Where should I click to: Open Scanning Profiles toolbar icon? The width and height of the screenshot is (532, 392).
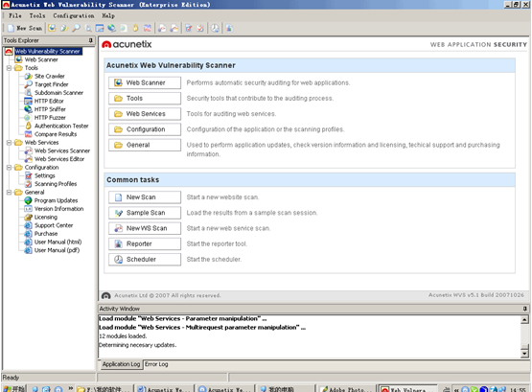200,28
